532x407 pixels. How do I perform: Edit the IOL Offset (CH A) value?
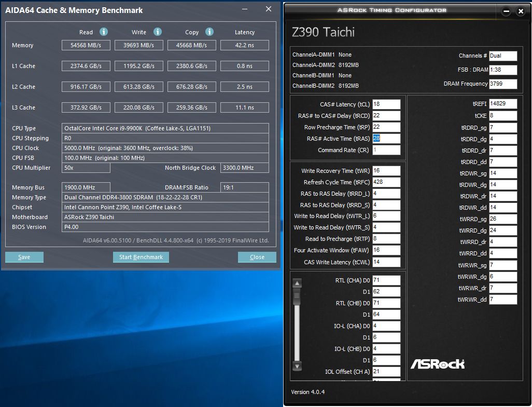coord(386,371)
